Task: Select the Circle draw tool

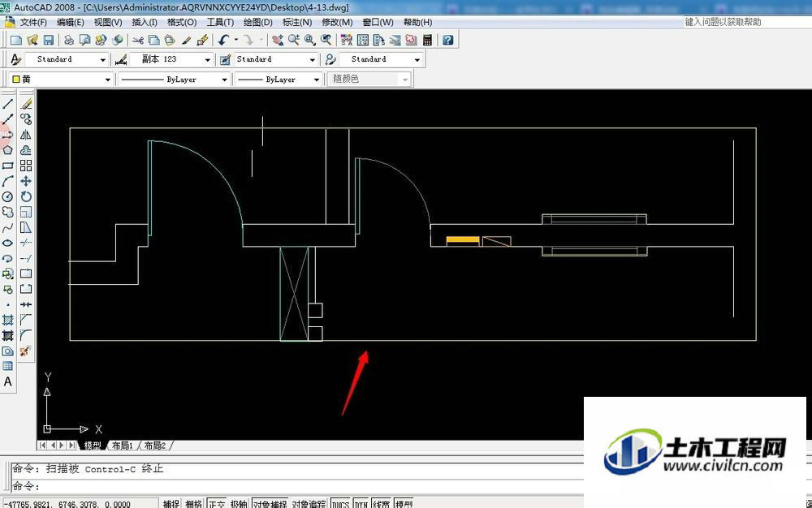Action: point(8,196)
